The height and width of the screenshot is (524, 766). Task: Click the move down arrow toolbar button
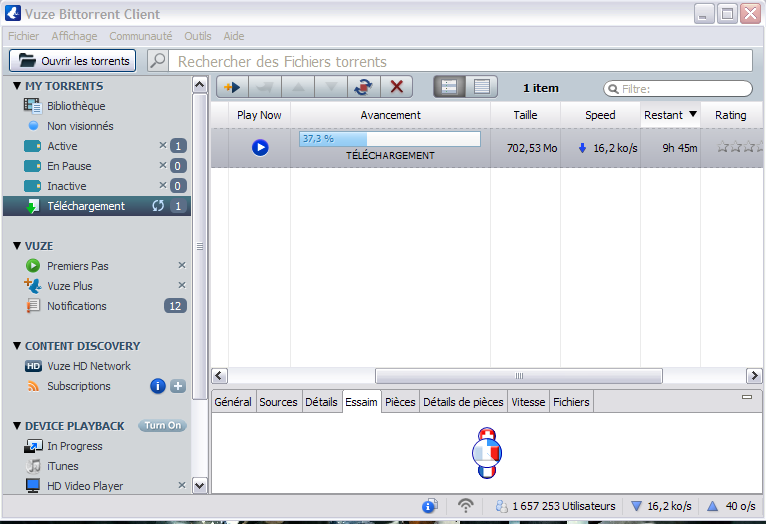click(x=331, y=87)
